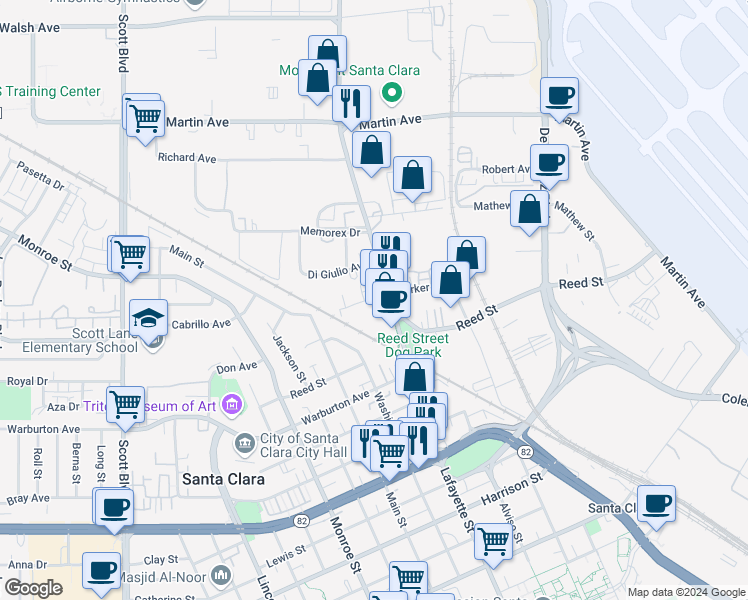
Task: Open the shopping bag marker left of Robert Ave
Action: pos(412,176)
